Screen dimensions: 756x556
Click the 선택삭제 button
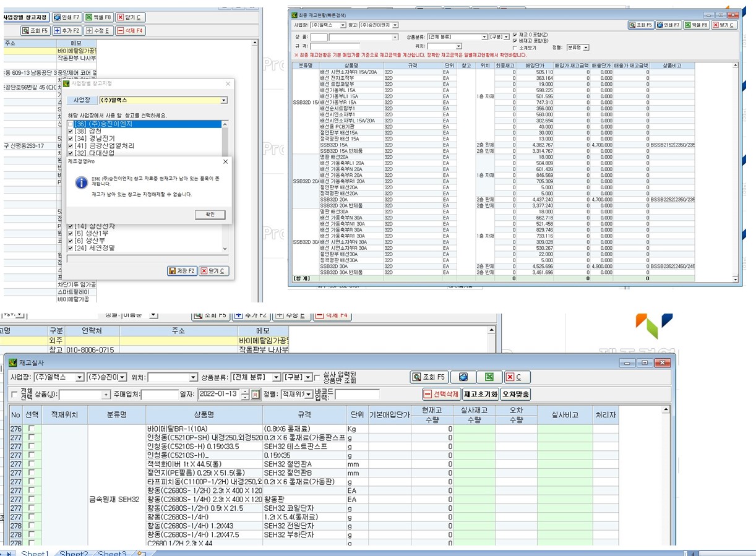click(441, 394)
